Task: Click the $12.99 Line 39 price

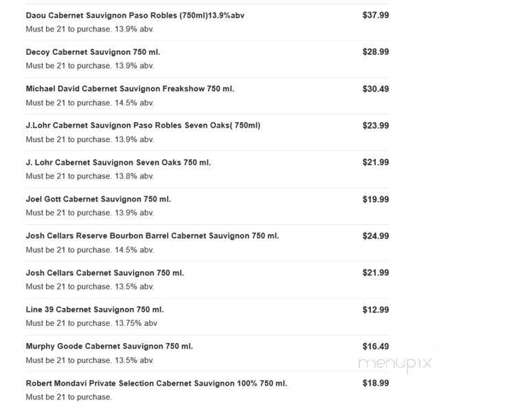Action: [x=375, y=310]
